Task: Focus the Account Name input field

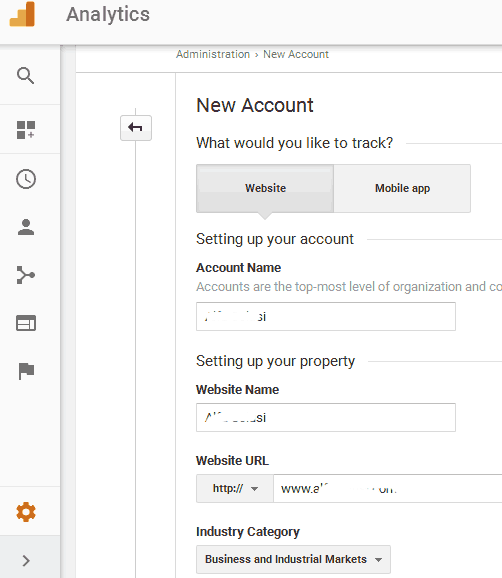Action: coord(326,316)
